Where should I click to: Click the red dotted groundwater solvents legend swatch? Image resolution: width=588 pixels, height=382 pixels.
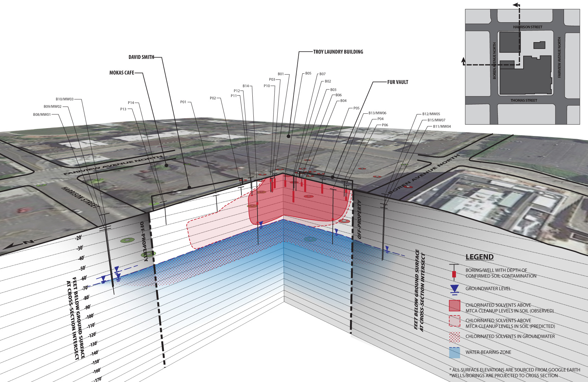(455, 337)
